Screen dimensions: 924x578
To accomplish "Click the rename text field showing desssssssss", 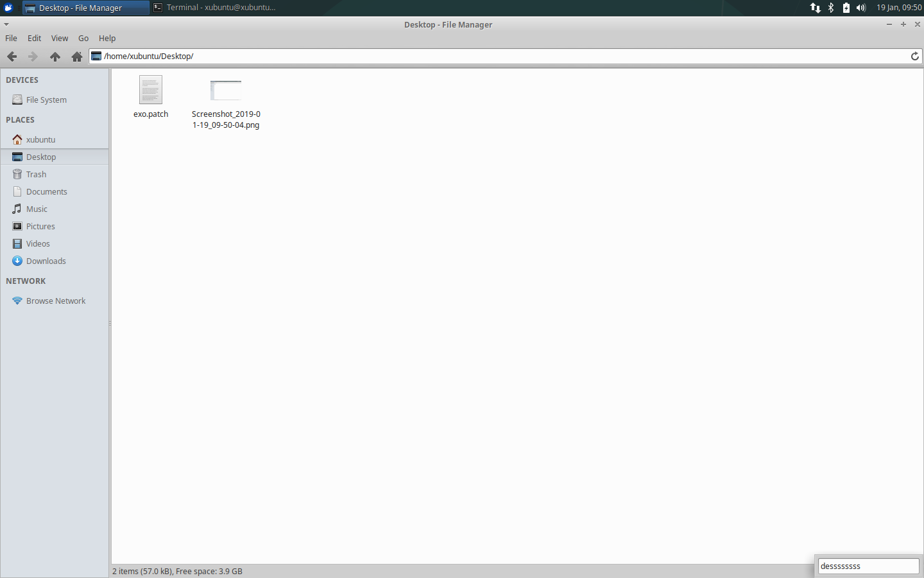I will click(868, 566).
